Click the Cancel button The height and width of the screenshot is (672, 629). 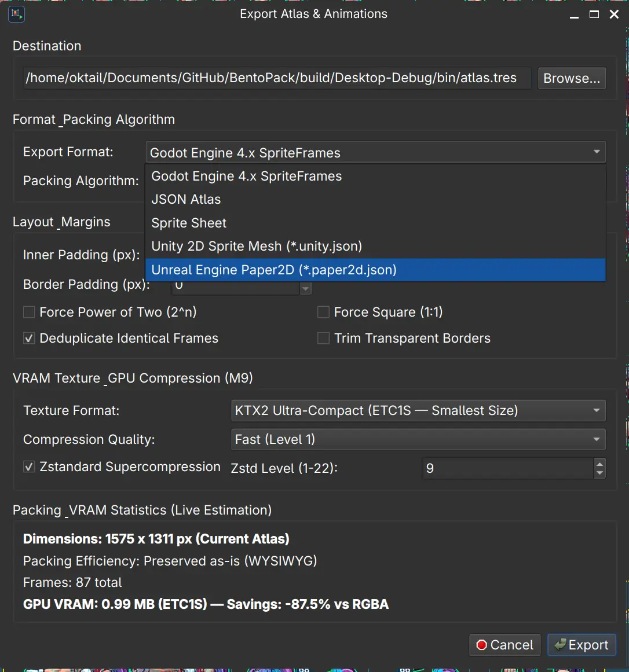coord(505,645)
